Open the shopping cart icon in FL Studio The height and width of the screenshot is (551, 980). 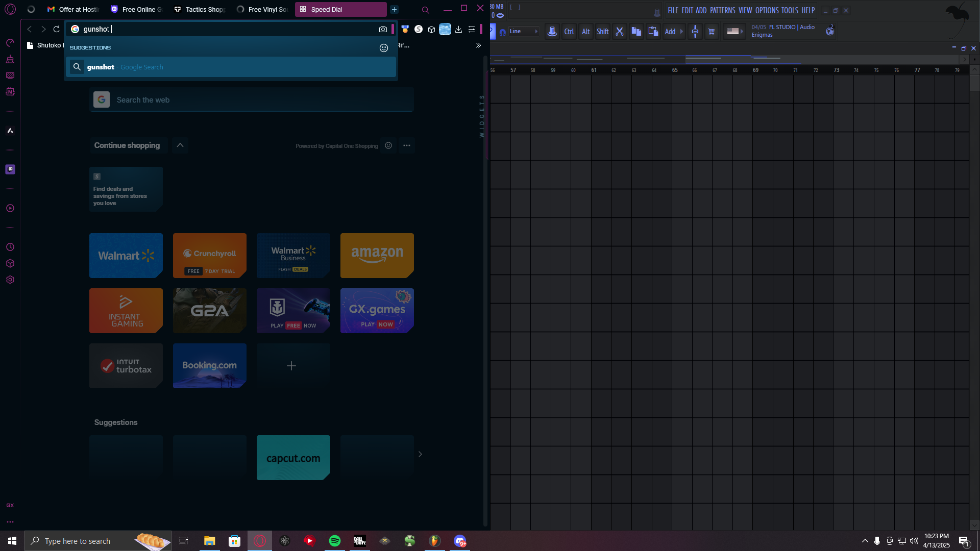point(712,32)
